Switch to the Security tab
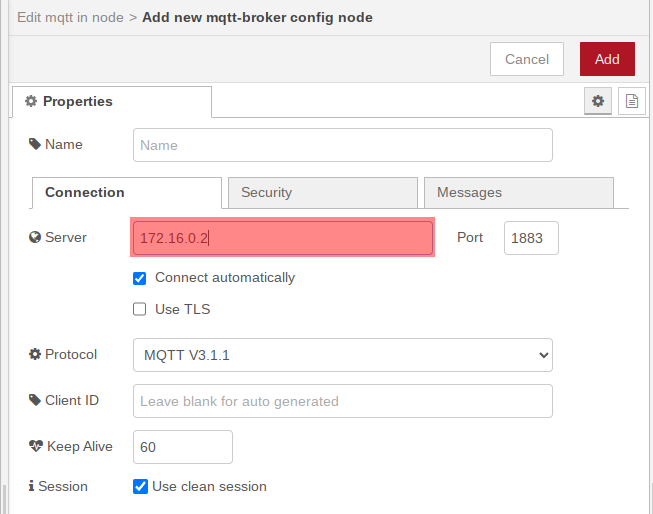The height and width of the screenshot is (514, 653). (x=322, y=193)
